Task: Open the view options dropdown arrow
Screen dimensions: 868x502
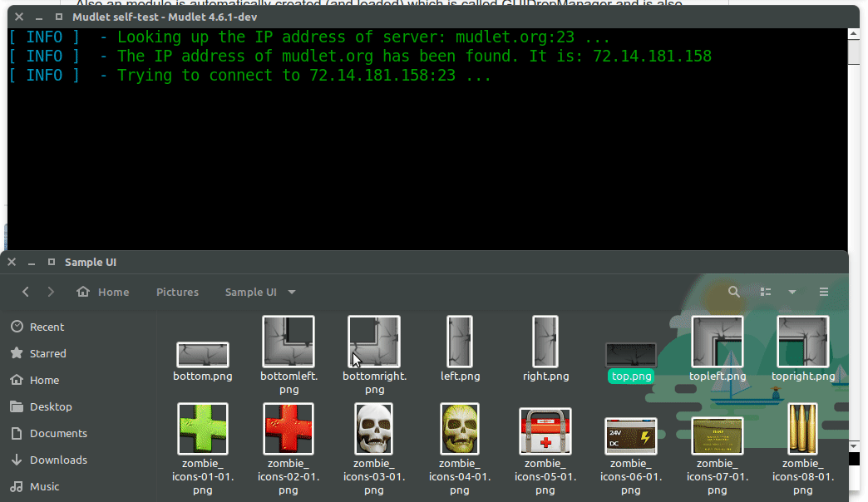Action: tap(792, 292)
